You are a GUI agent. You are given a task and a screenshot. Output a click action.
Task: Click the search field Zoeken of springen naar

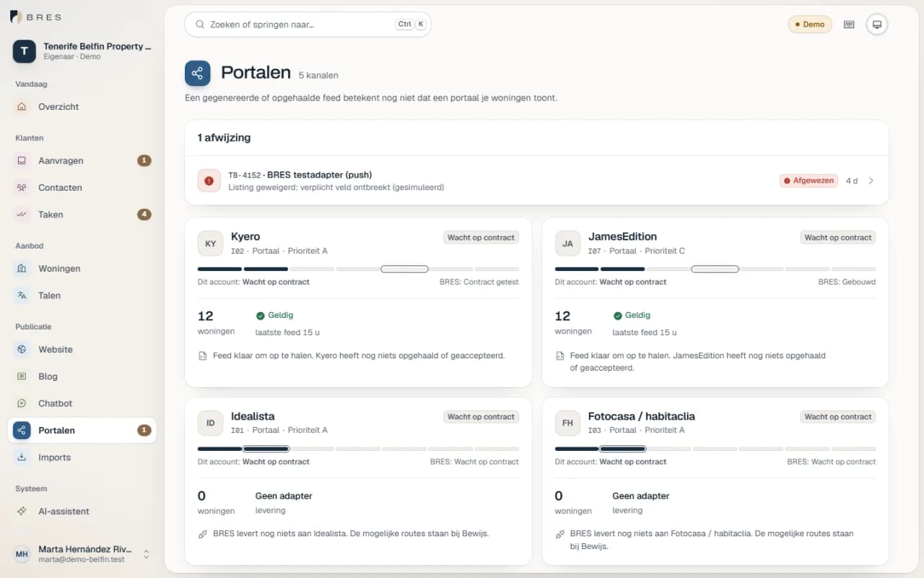308,25
